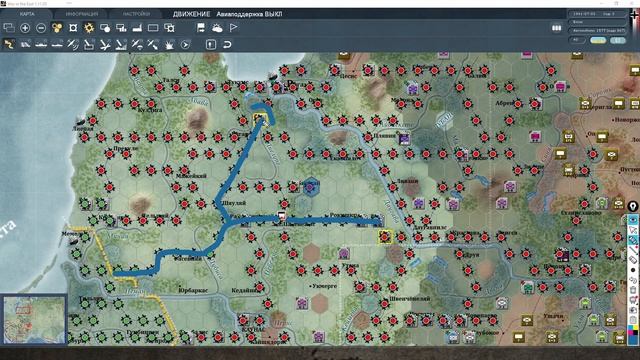Click the Юрбаркас city label

193,290
